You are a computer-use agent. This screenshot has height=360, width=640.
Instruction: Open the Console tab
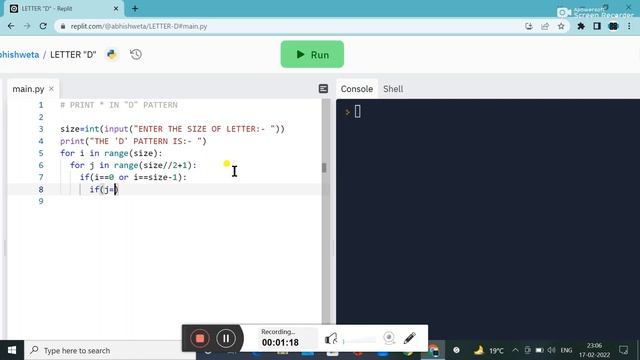click(x=357, y=89)
